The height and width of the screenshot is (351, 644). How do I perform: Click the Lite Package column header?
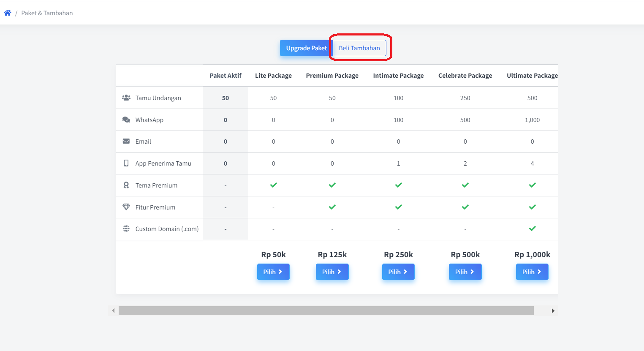(273, 76)
